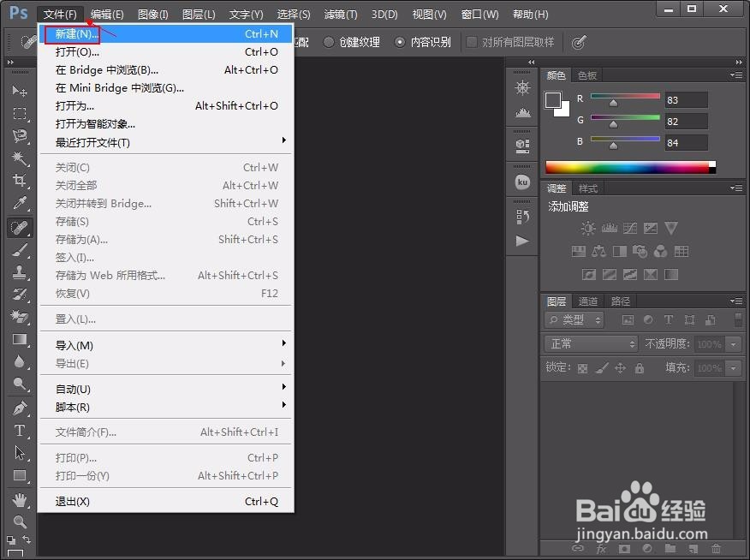
Task: Select the Clone Stamp tool
Action: 20,272
